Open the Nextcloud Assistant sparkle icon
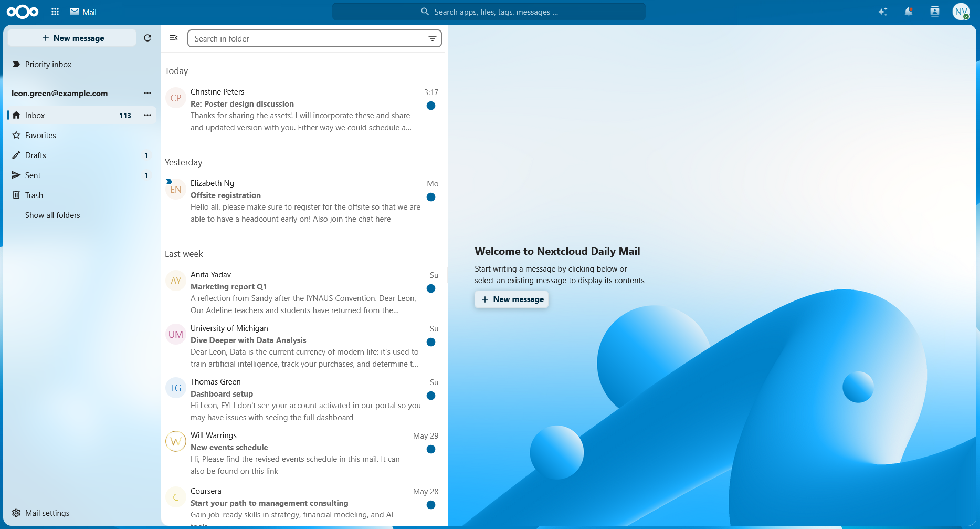The width and height of the screenshot is (980, 529). tap(883, 12)
